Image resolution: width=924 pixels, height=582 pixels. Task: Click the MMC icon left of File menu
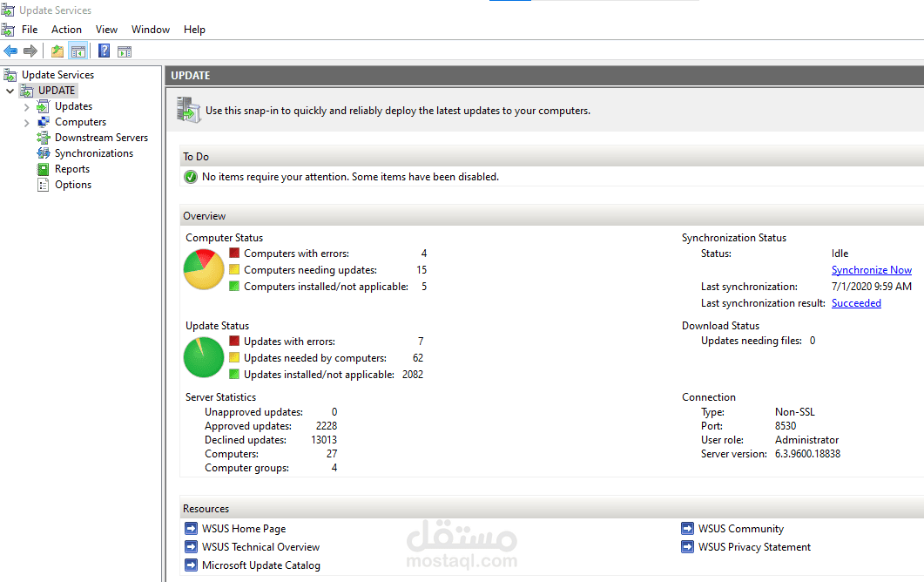point(8,30)
